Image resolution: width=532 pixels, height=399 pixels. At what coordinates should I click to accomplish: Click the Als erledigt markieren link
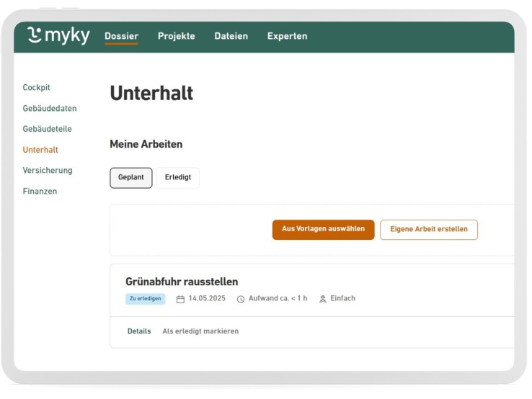(x=200, y=331)
